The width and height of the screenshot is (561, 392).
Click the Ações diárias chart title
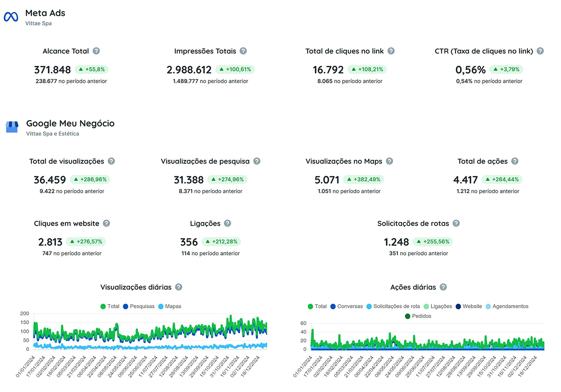[x=413, y=287]
